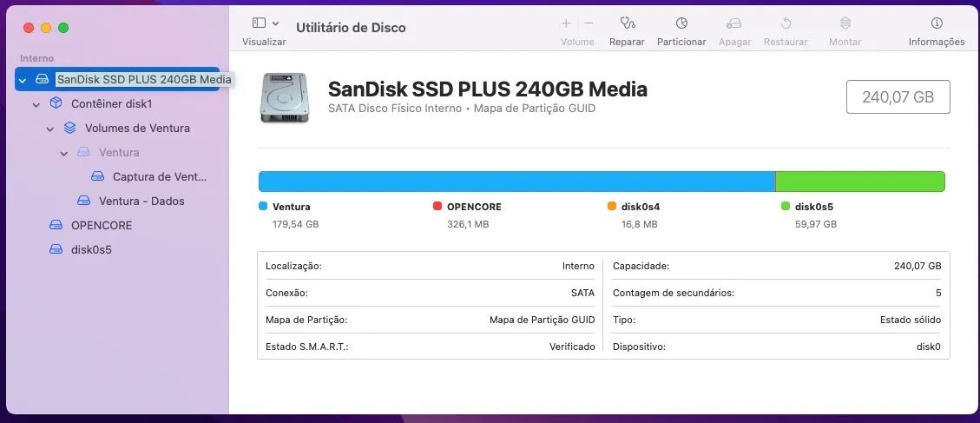The image size is (980, 423).
Task: Click the dimmed Ventura volume icon
Action: (x=83, y=152)
